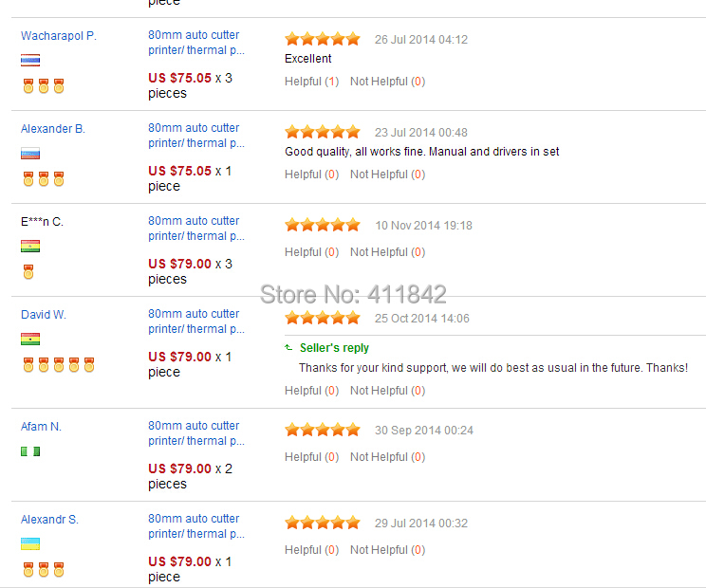706x588 pixels.
Task: Click the single medal under E***n C.
Action: 28,272
